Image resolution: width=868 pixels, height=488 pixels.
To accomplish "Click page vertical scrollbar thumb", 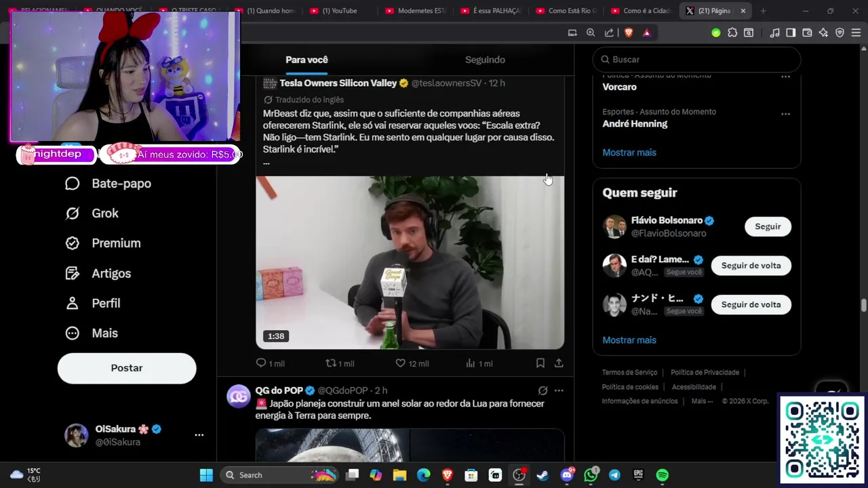I will coord(863,306).
